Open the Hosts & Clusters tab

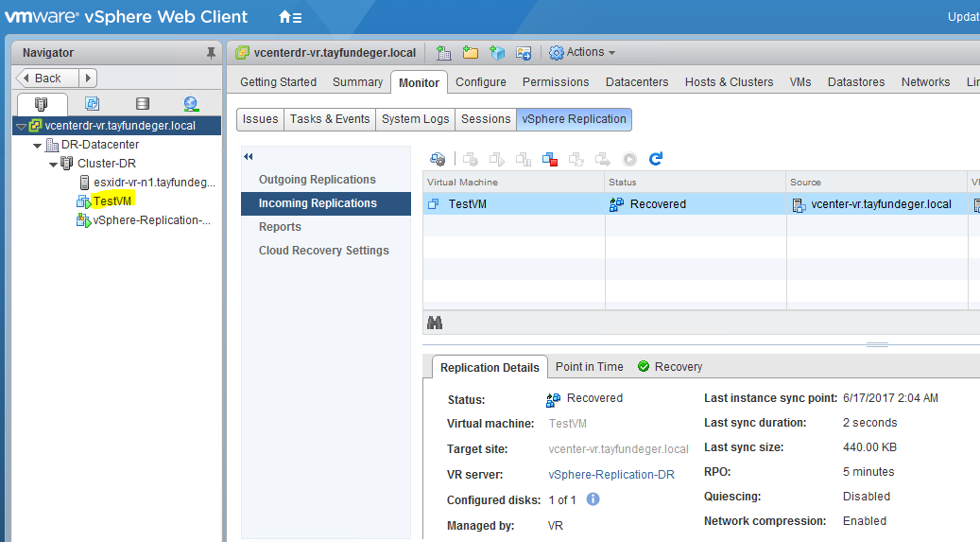click(729, 82)
